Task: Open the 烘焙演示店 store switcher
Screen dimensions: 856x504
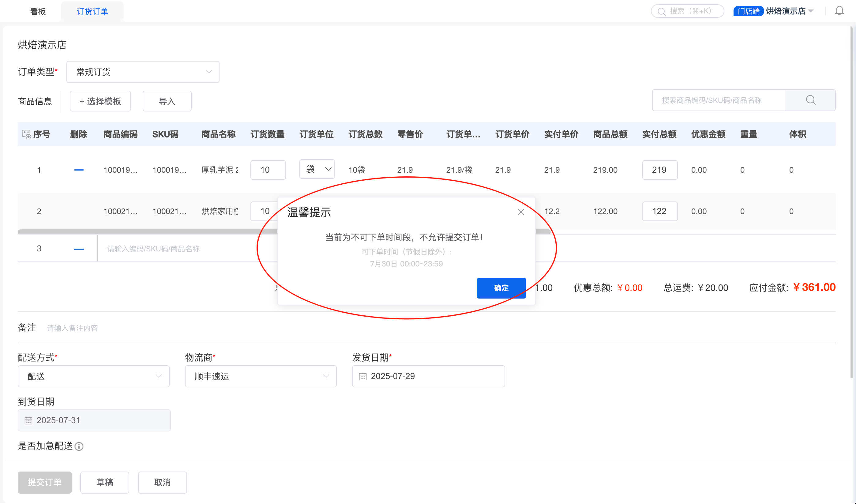Action: click(789, 11)
